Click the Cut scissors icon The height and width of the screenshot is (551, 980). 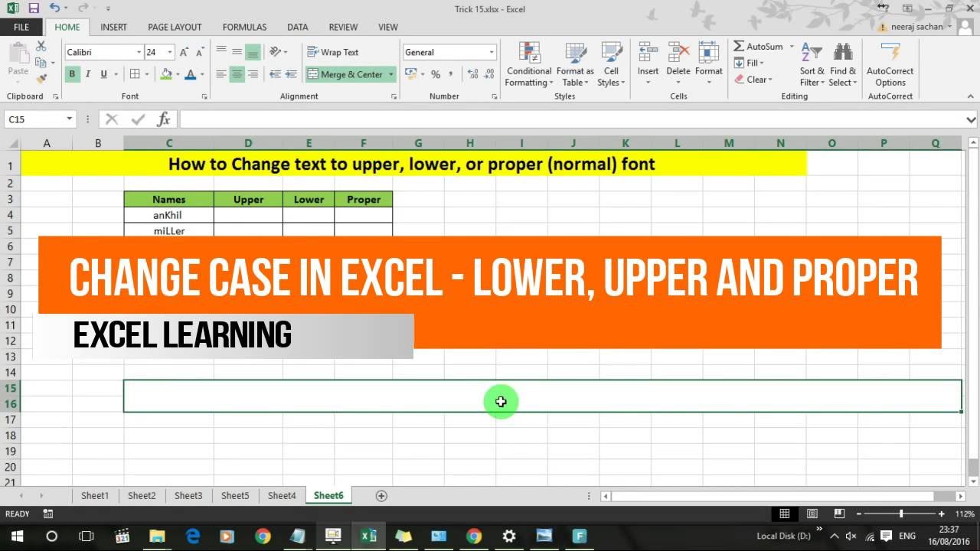click(41, 47)
